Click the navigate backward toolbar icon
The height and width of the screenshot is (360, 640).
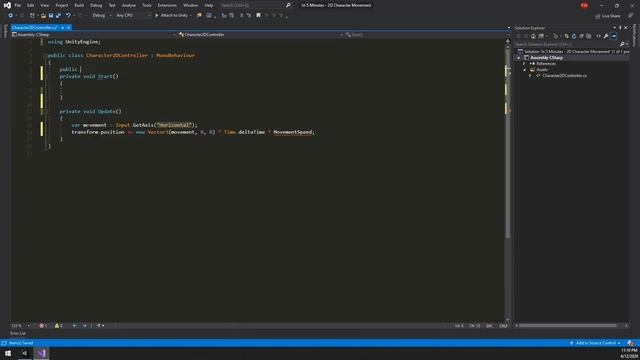(x=10, y=16)
